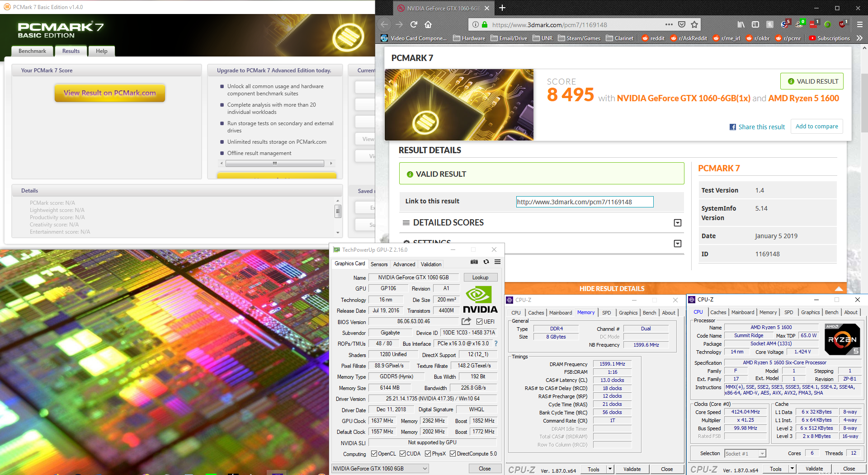
Task: Open Firefox hamburger menu
Action: tap(859, 24)
